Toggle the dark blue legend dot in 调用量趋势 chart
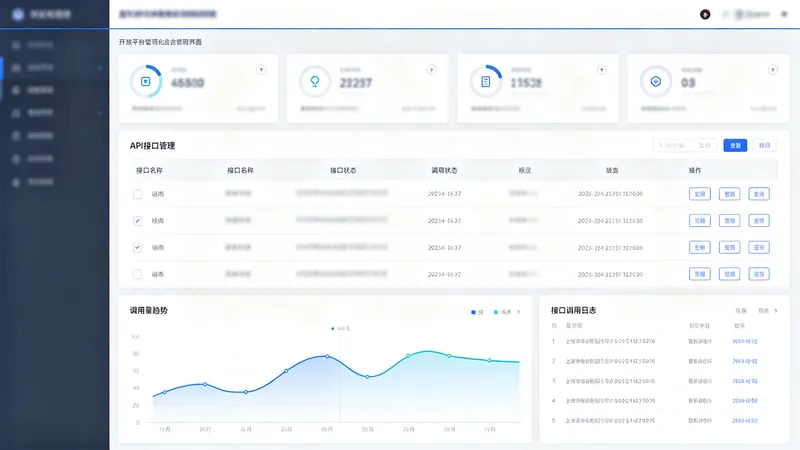Image resolution: width=800 pixels, height=450 pixels. click(473, 312)
